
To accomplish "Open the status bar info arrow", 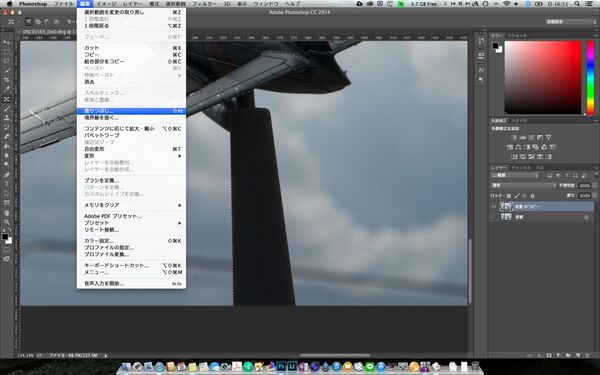I will point(106,355).
